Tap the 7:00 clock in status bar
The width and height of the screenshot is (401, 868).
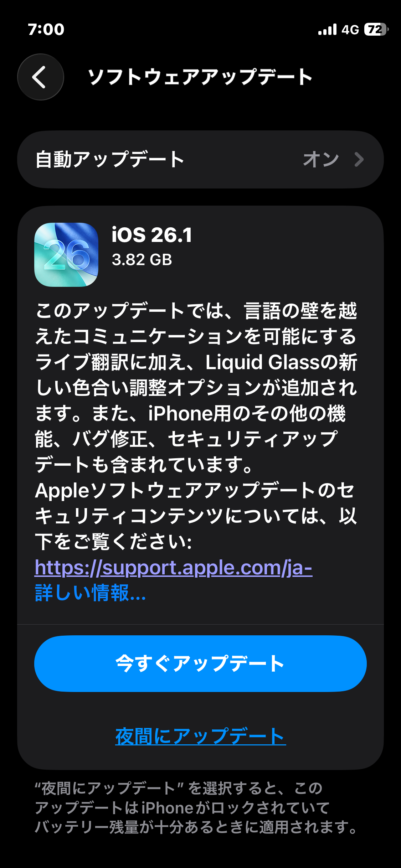pos(46,29)
